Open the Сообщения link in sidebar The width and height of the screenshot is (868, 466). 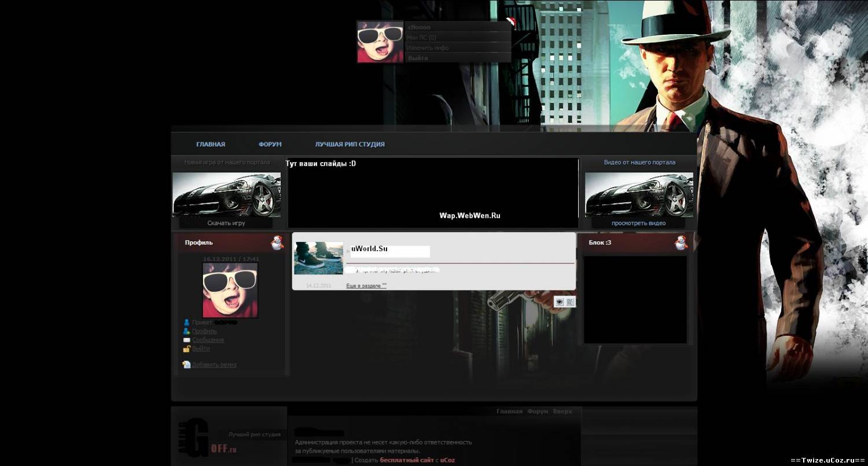pyautogui.click(x=208, y=340)
